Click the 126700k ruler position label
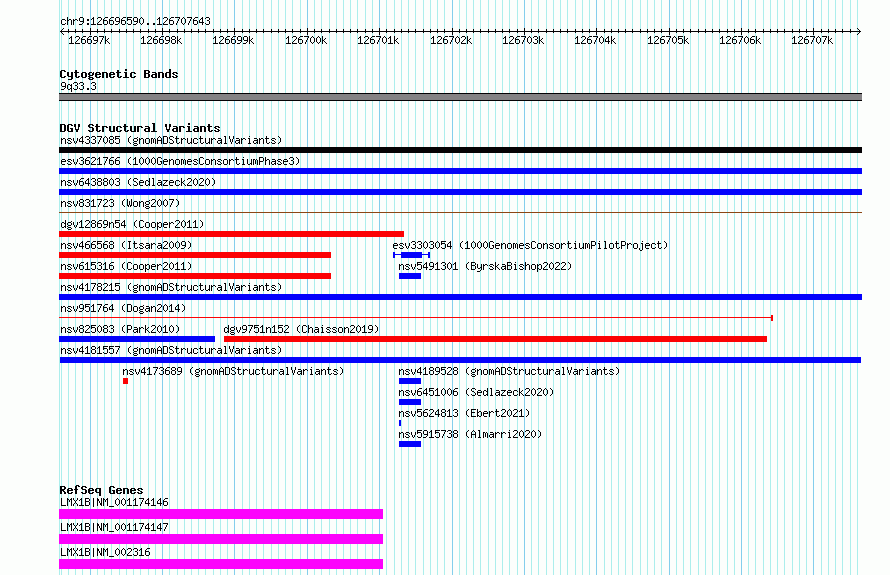Screen dimensions: 890x575 point(306,40)
